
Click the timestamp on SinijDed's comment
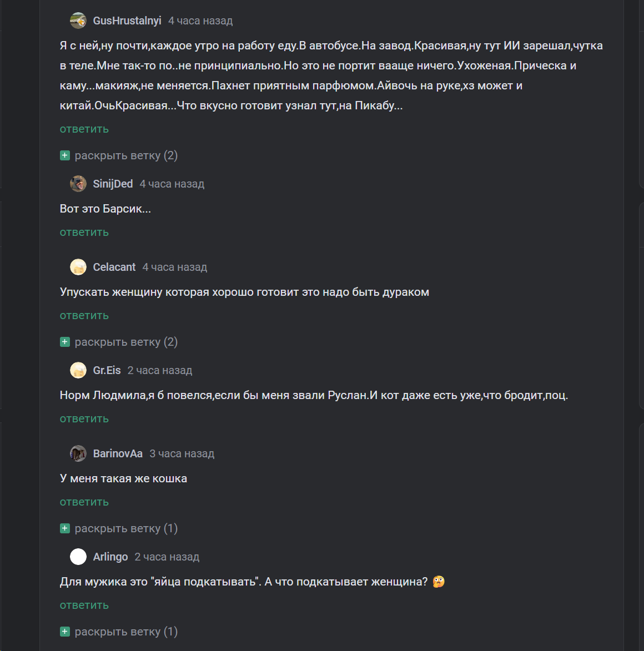tap(172, 184)
